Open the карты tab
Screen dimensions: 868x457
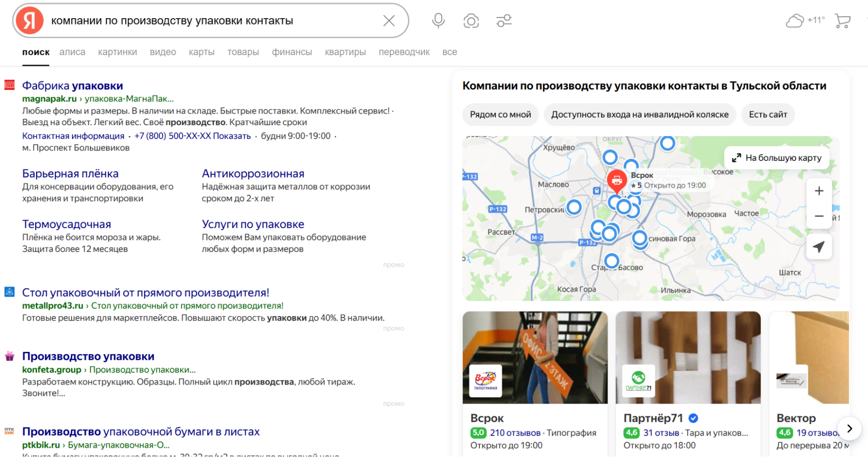click(201, 52)
